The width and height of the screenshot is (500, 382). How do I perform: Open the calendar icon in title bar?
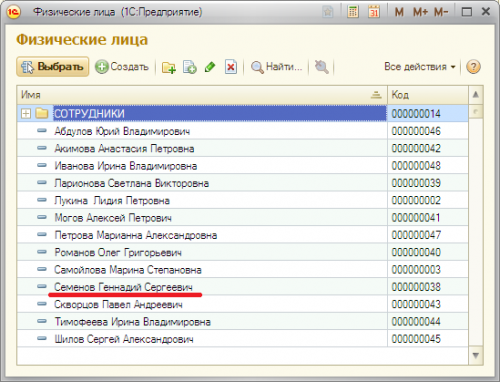click(374, 12)
